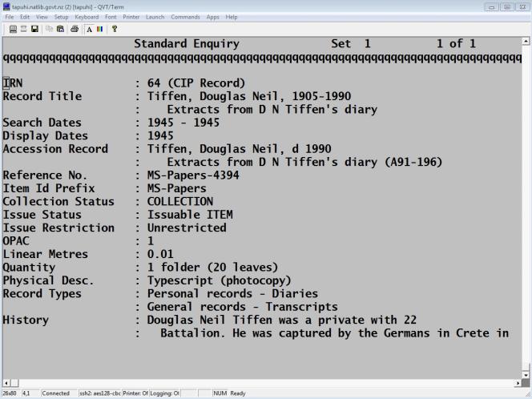Image resolution: width=532 pixels, height=399 pixels.
Task: Click the 'COLLECTION' status value
Action: pos(180,202)
